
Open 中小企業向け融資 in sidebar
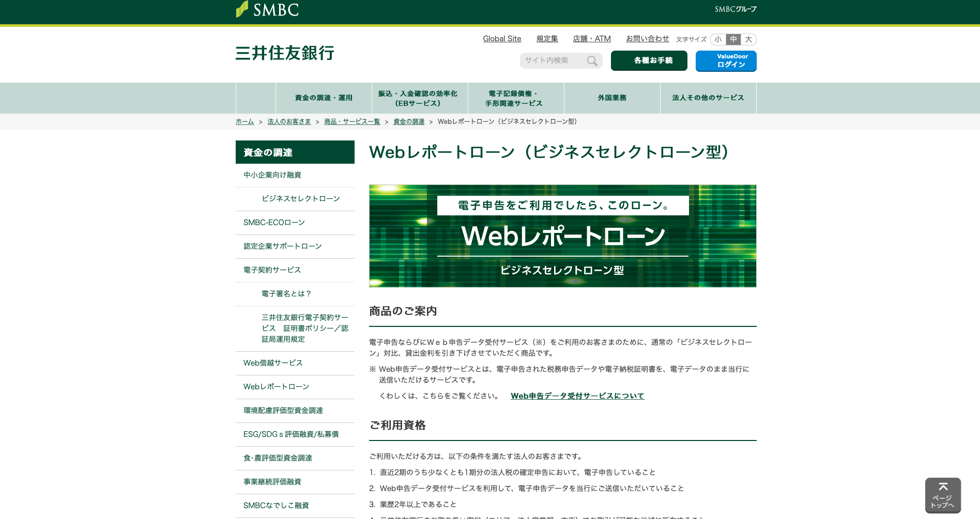(295, 176)
